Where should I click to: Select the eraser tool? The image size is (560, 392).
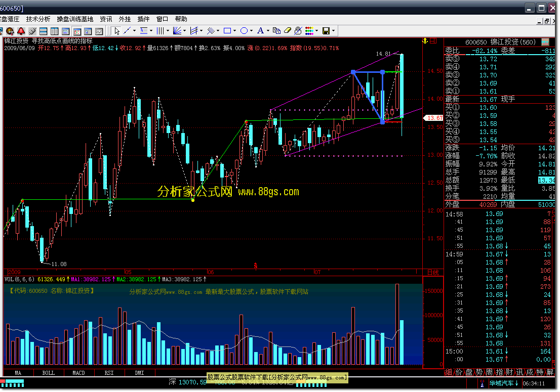[x=288, y=31]
